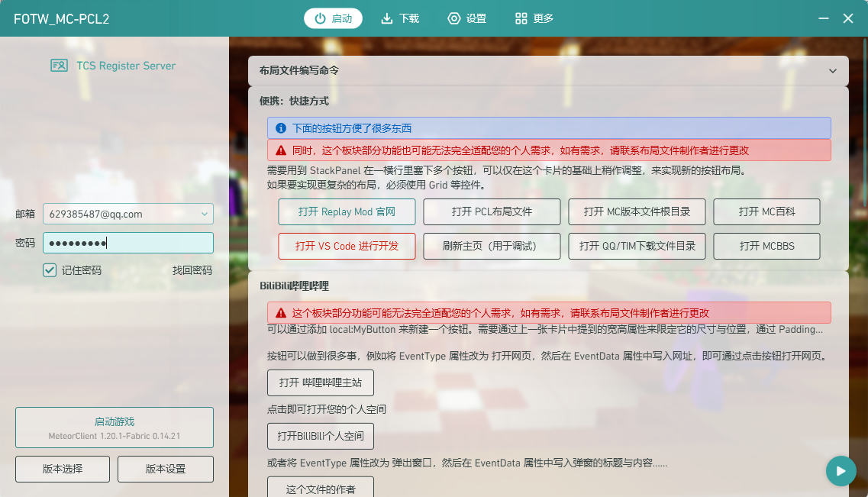The height and width of the screenshot is (497, 868).
Task: Click the blue info icon in notice
Action: pyautogui.click(x=281, y=128)
